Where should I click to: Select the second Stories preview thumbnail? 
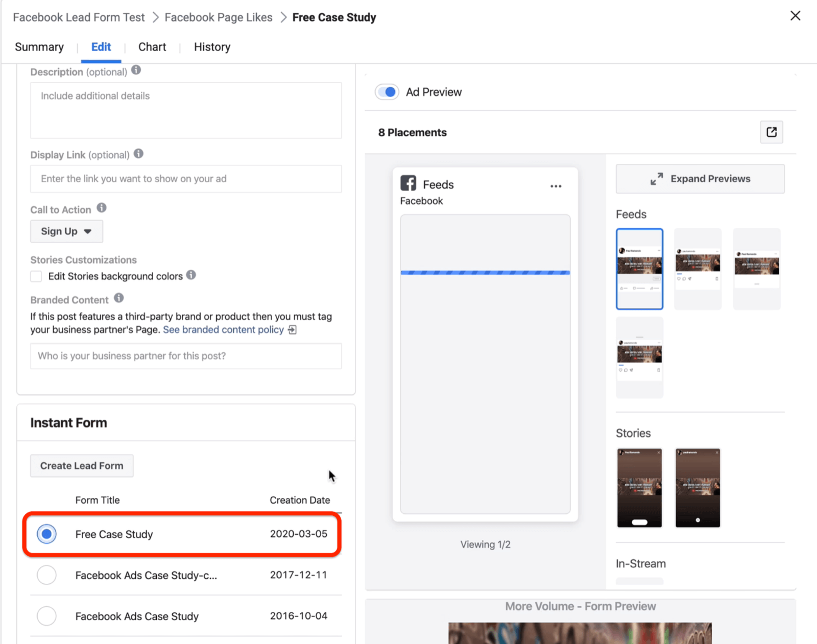(x=698, y=488)
